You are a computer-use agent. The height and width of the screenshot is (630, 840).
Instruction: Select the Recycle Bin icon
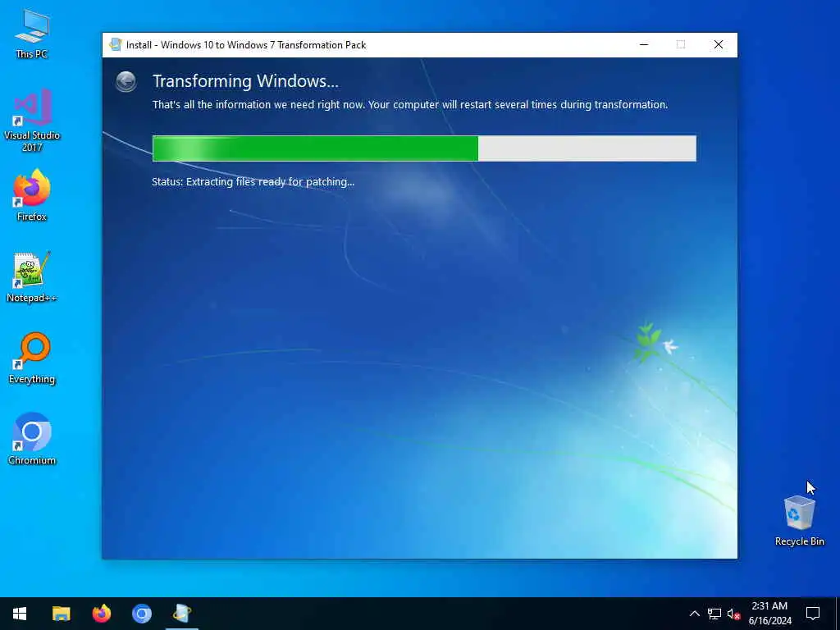point(799,521)
